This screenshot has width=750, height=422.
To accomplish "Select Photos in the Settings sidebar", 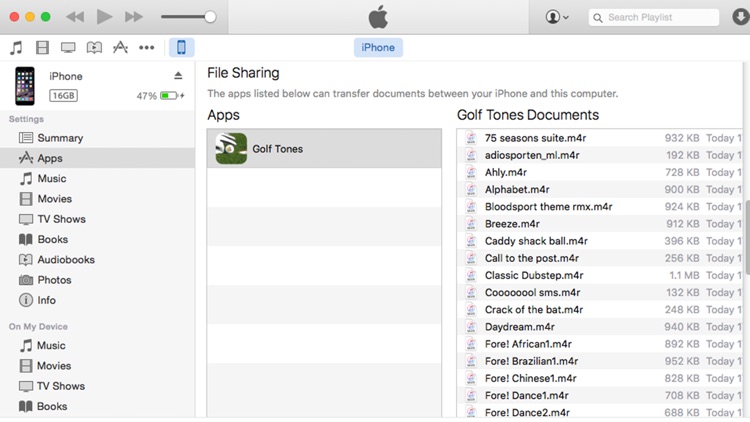I will click(x=54, y=280).
